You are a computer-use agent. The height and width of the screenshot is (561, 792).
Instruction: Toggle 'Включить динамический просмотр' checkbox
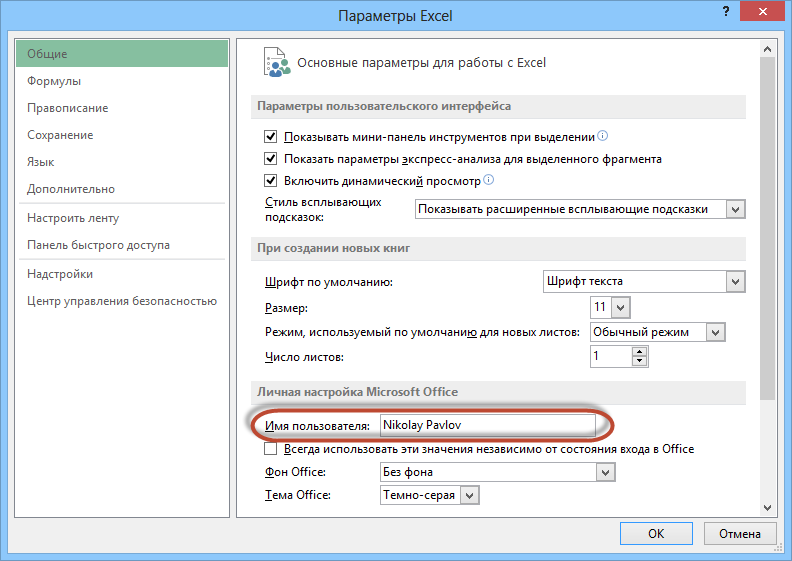pos(271,180)
